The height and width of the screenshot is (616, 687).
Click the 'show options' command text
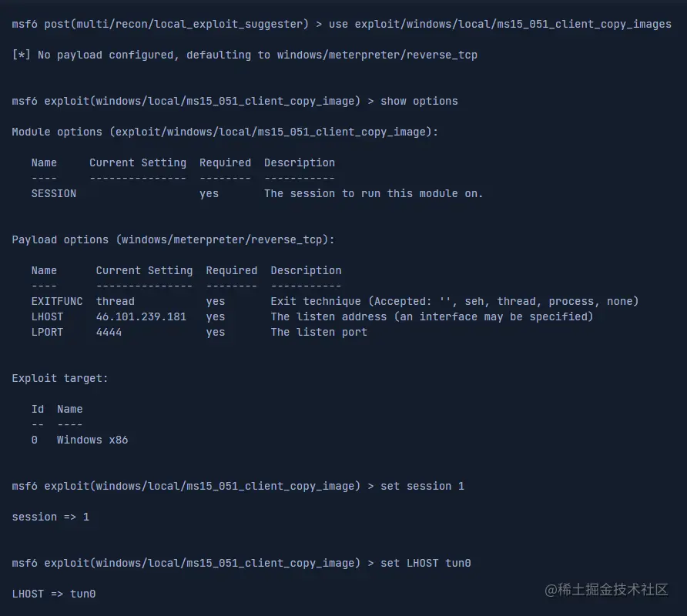pyautogui.click(x=419, y=101)
